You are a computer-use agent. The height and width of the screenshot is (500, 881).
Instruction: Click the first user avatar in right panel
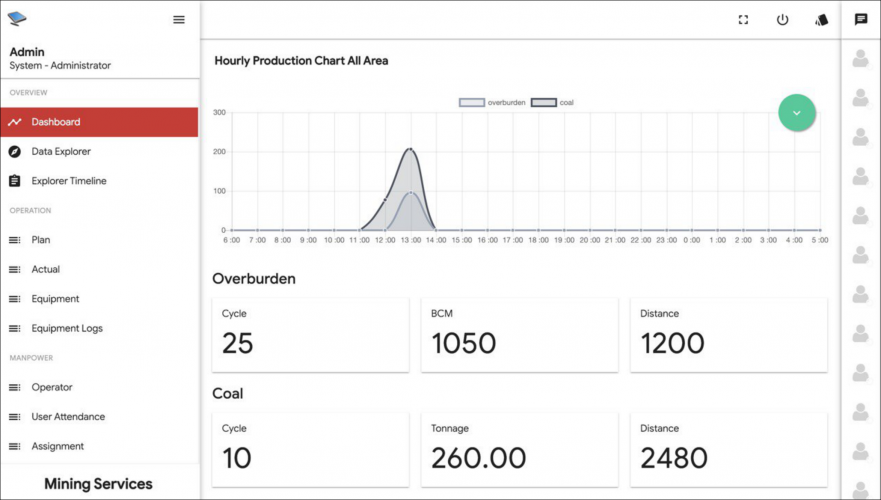(x=860, y=59)
